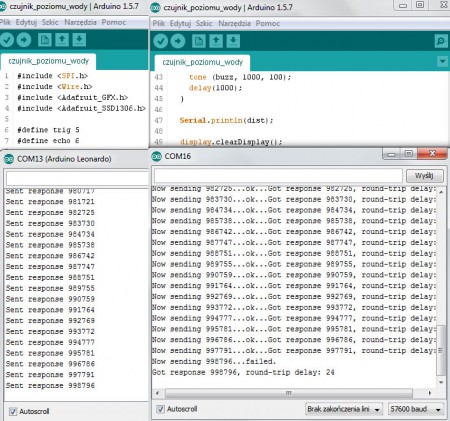Click COM16 vertical scrollbar down arrow
The image size is (450, 421).
click(x=441, y=382)
